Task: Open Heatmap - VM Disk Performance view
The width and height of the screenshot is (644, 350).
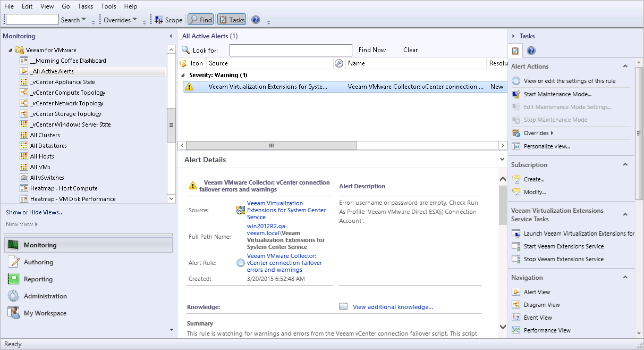Action: click(73, 199)
